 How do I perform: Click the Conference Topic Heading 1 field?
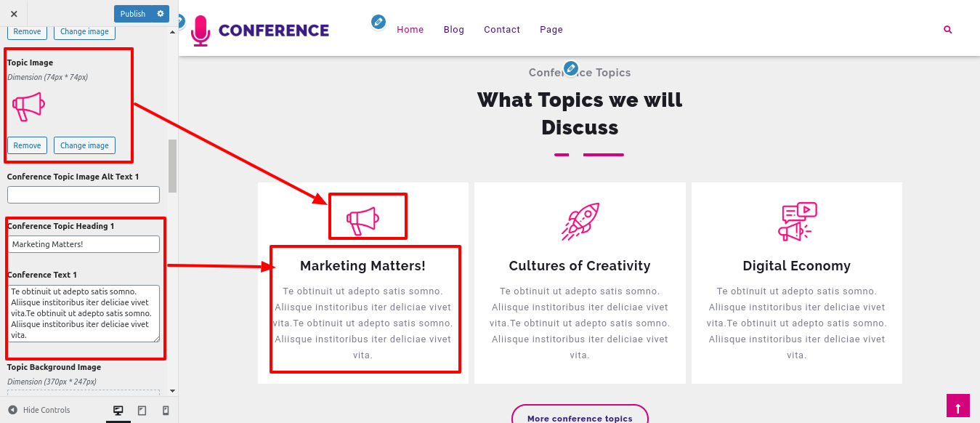(84, 244)
